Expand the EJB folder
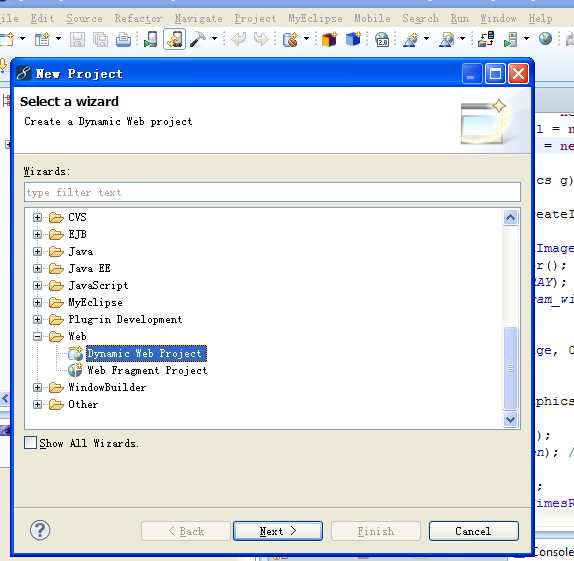Screen dimensions: 574x561 point(37,234)
